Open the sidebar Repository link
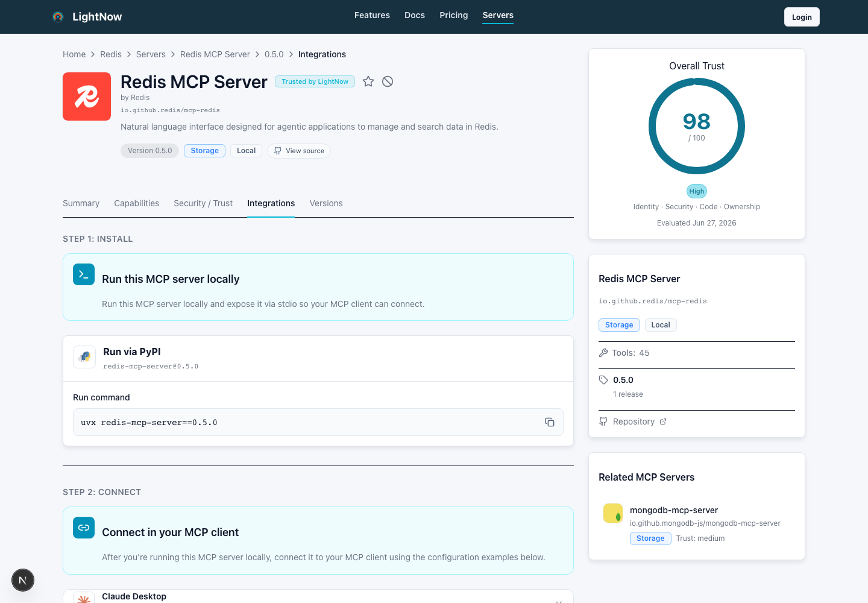The width and height of the screenshot is (868, 603). (633, 421)
